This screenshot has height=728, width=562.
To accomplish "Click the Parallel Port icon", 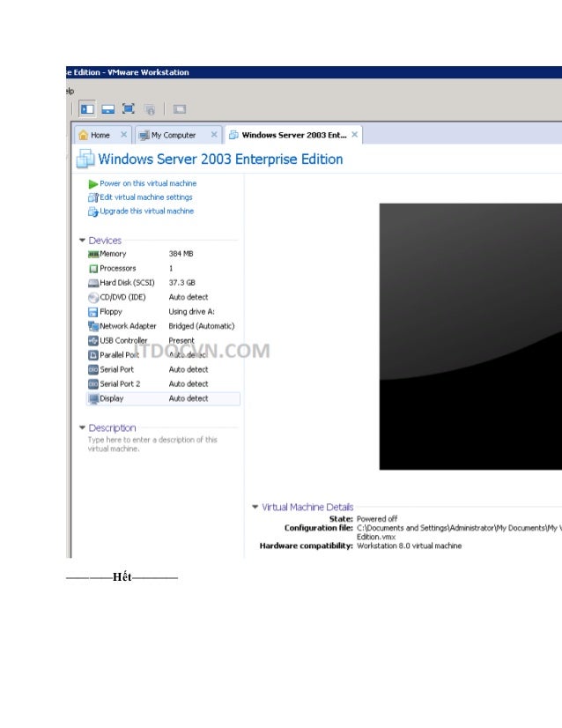I will [92, 354].
